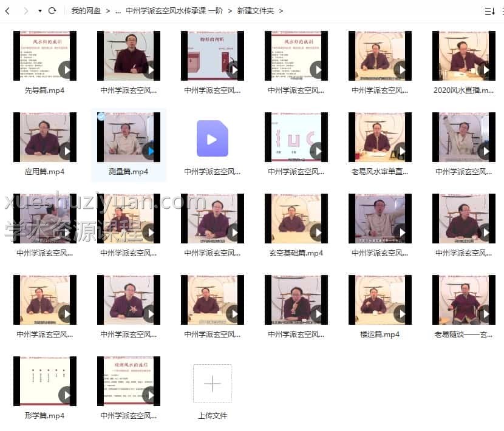Go to 我的网盘 in the breadcrumb

pyautogui.click(x=85, y=11)
